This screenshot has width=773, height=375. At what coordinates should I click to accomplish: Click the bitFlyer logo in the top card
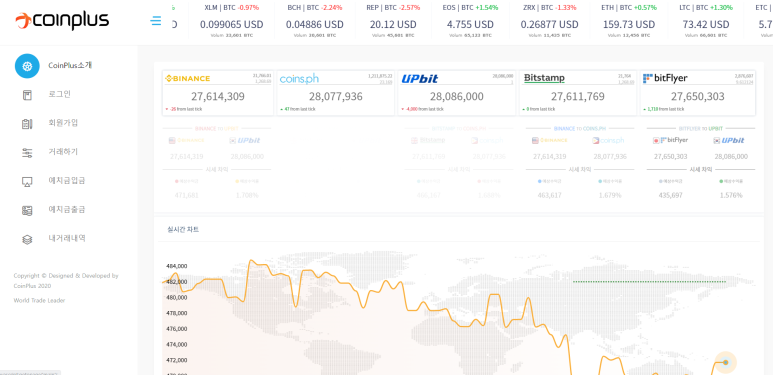[x=665, y=78]
